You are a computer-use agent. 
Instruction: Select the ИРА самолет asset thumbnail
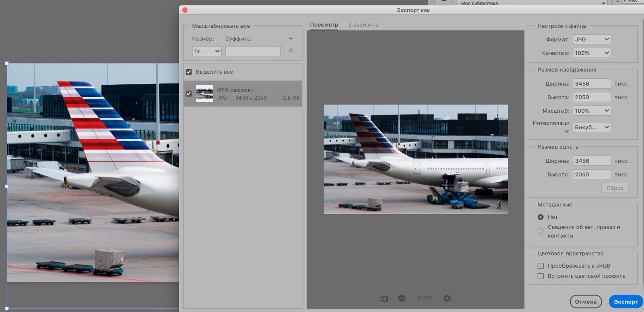coord(204,94)
